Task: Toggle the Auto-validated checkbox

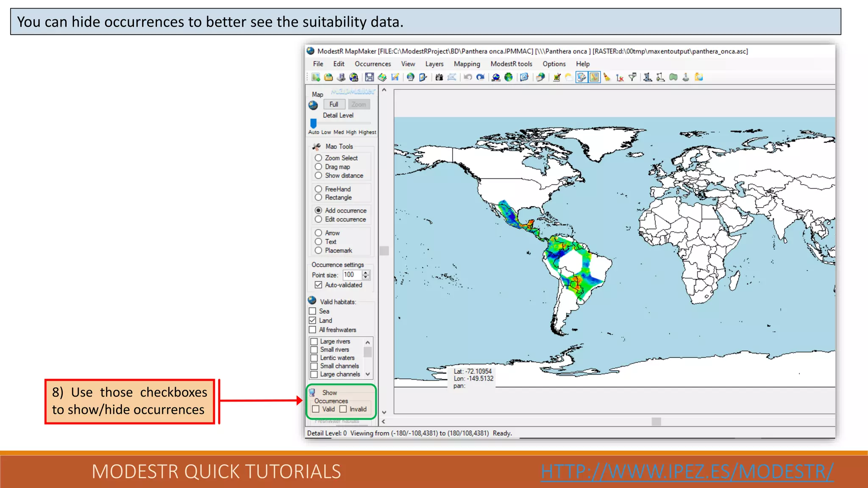Action: point(318,285)
